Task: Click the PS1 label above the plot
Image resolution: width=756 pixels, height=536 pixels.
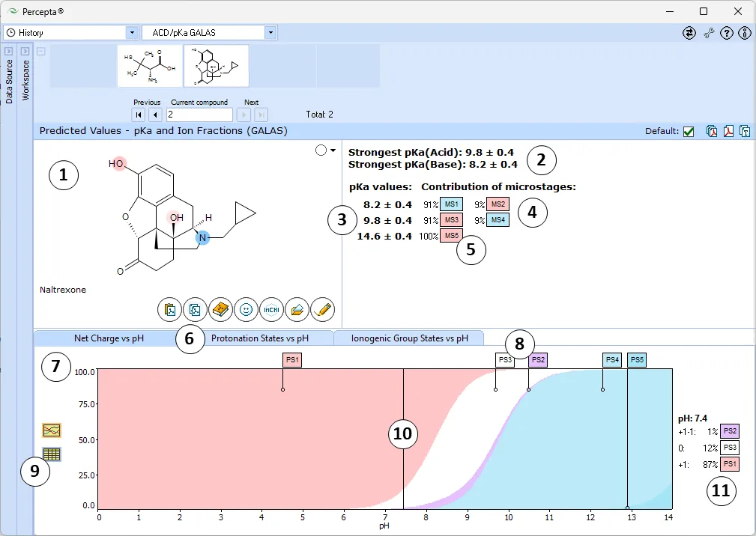Action: [292, 360]
